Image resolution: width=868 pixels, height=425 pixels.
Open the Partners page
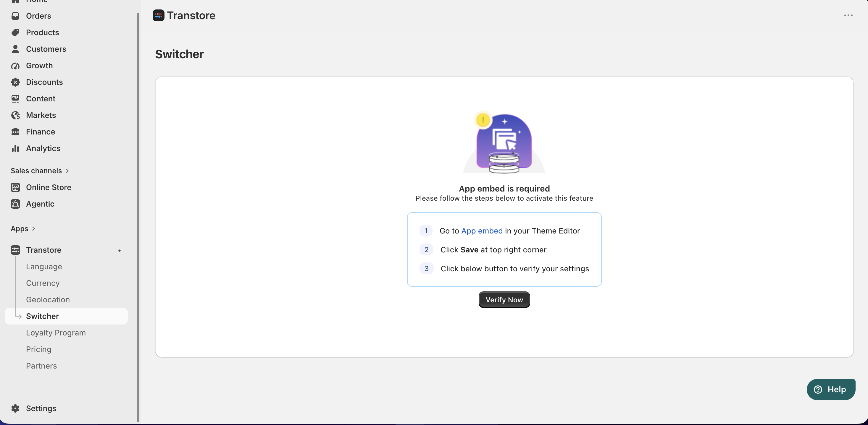[41, 366]
